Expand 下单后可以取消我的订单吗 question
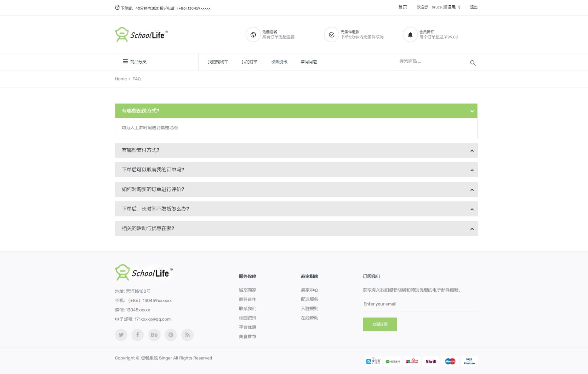This screenshot has width=588, height=374. point(296,170)
